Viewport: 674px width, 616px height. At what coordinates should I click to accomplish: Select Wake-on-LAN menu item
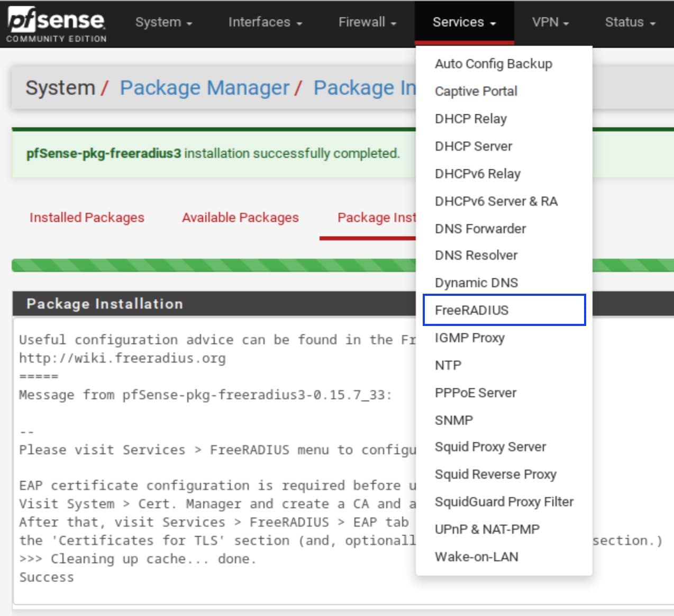click(504, 557)
